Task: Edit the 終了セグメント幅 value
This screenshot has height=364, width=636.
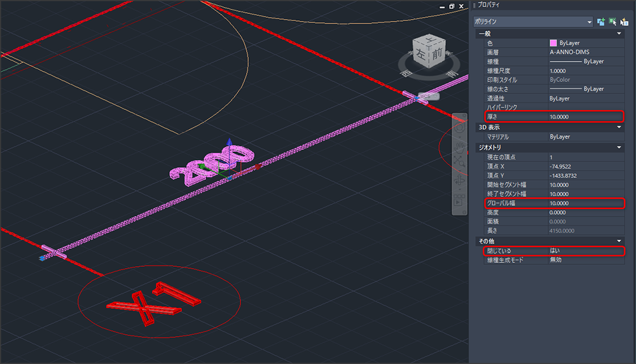Action: (x=586, y=194)
